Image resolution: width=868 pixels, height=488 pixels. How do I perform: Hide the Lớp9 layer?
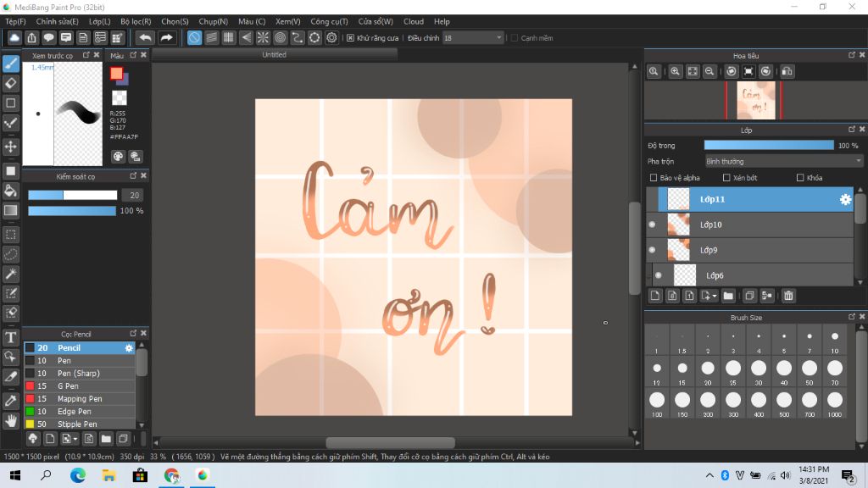coord(652,250)
